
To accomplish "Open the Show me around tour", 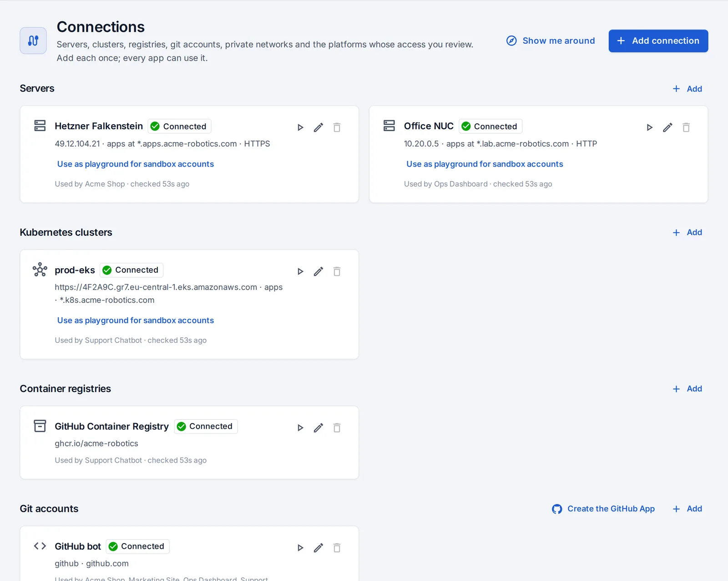I will pyautogui.click(x=551, y=41).
